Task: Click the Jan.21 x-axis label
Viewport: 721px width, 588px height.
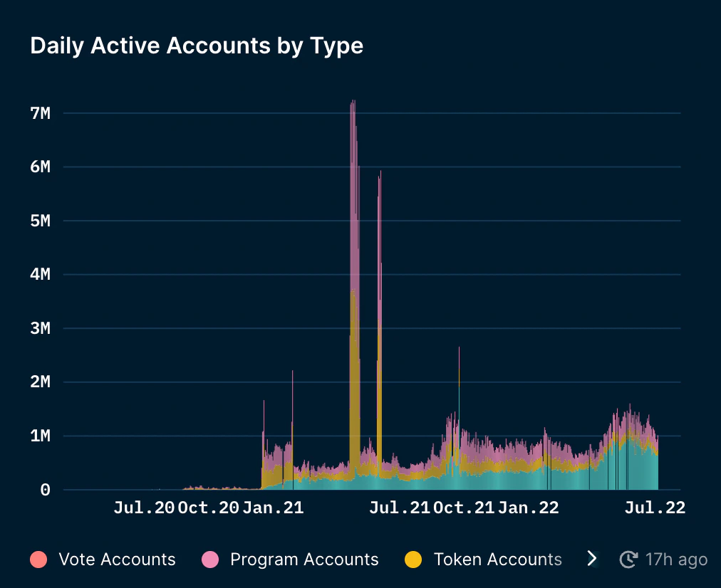Action: click(x=273, y=508)
